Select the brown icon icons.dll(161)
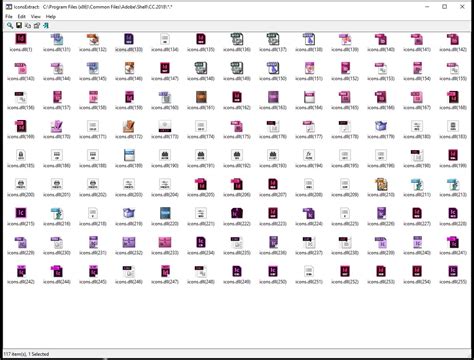This screenshot has width=474, height=360. pos(201,97)
